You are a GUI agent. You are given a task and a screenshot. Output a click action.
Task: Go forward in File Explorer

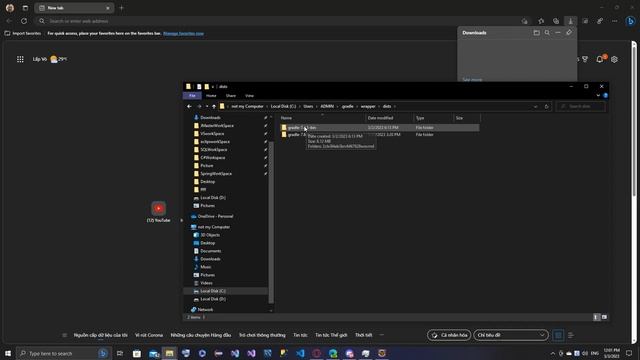pos(199,107)
